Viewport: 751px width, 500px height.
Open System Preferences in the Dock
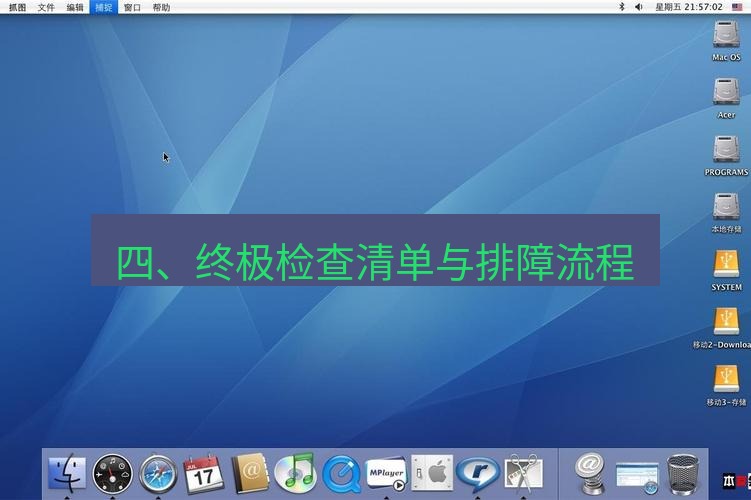coord(432,473)
